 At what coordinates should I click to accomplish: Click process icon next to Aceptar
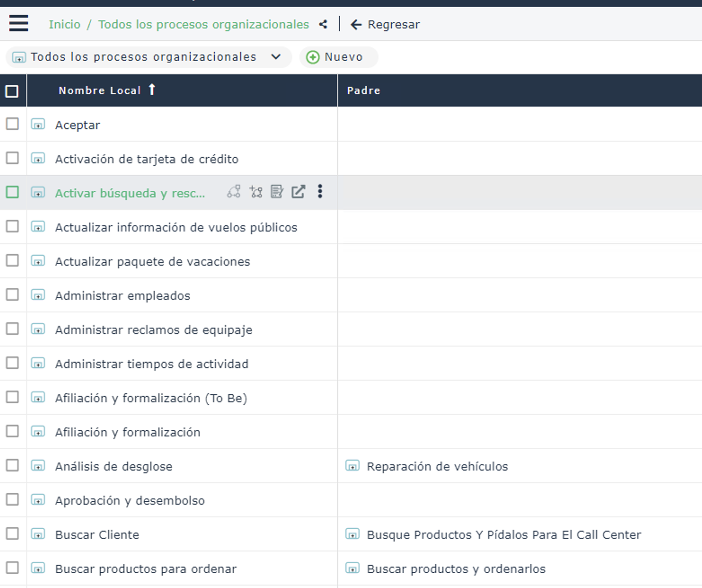tap(38, 125)
